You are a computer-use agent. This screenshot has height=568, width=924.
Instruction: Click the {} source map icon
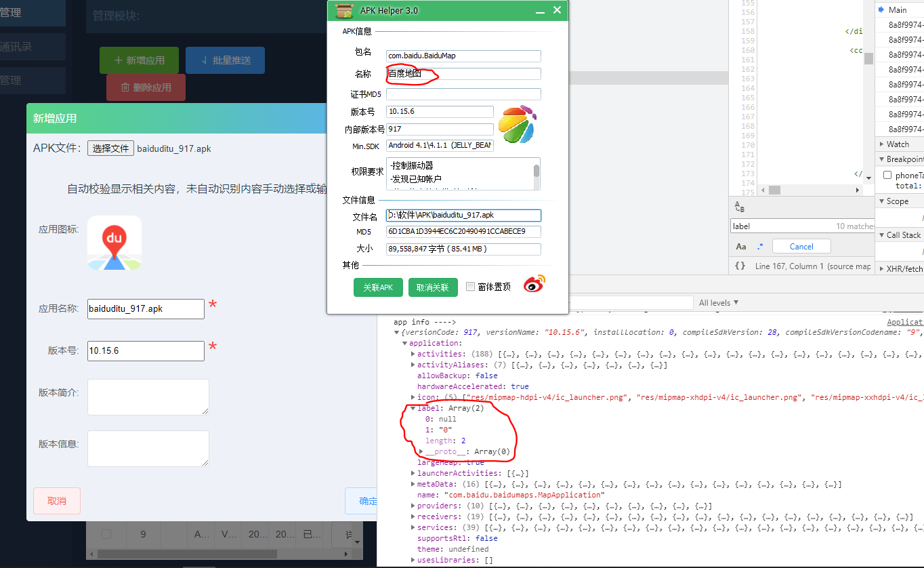pos(740,267)
